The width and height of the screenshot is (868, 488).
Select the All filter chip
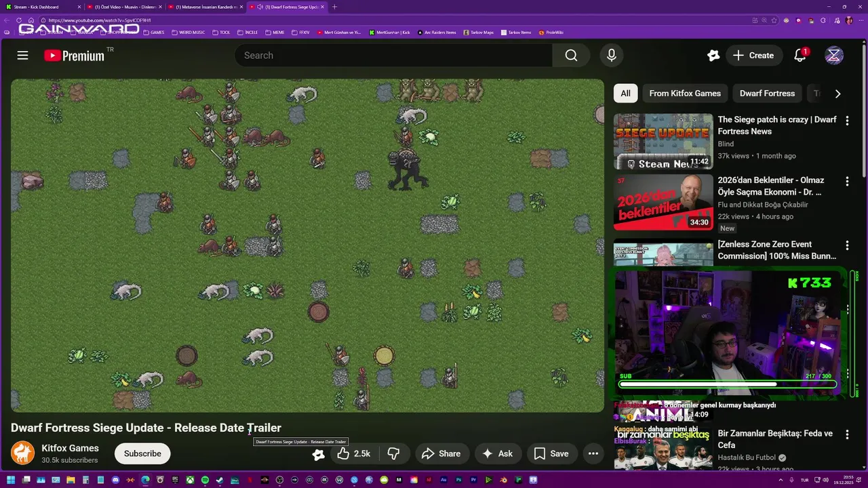click(625, 94)
